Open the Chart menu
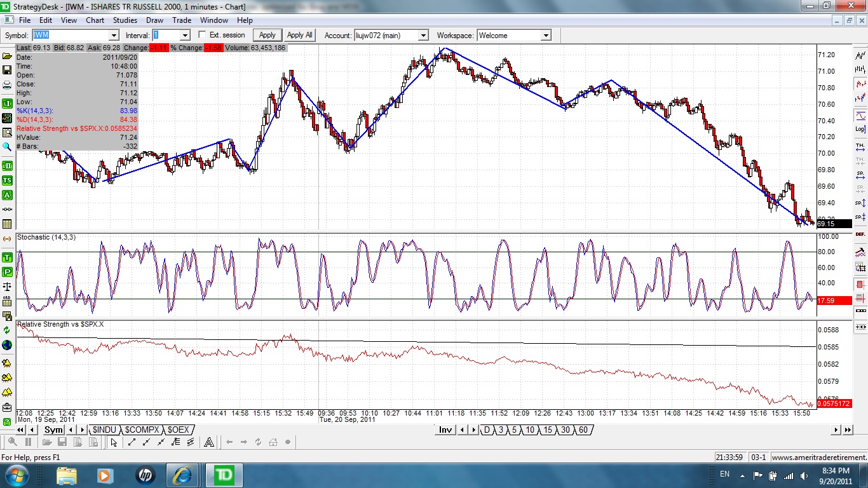Image resolution: width=868 pixels, height=488 pixels. [x=95, y=20]
